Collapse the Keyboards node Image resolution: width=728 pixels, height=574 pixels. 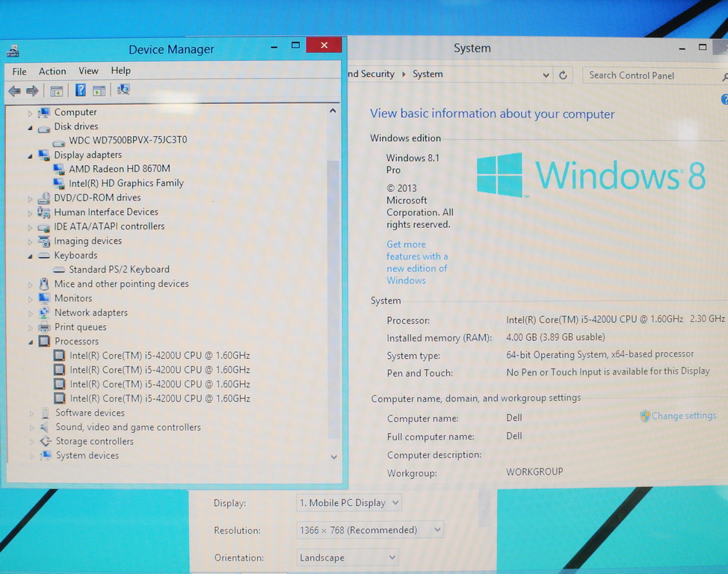(x=30, y=256)
